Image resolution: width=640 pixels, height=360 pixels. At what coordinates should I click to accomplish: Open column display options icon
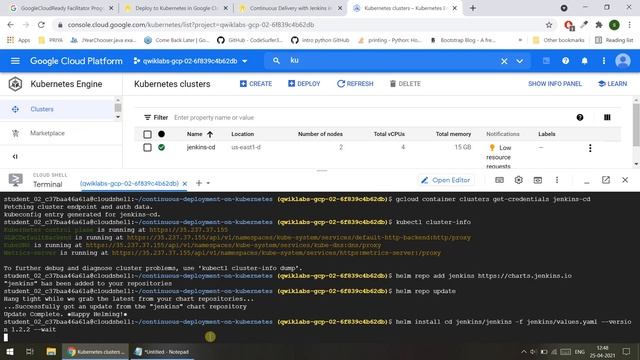coord(607,118)
